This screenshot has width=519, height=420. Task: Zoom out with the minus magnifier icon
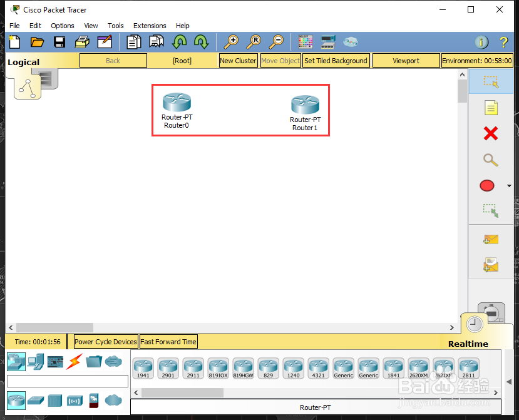click(276, 42)
